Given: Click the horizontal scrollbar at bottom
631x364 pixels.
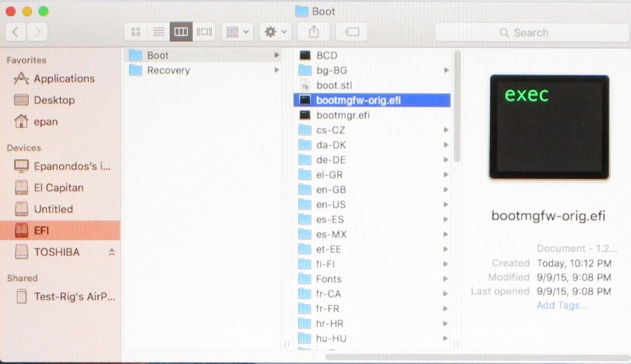Looking at the screenshot, I should (x=476, y=357).
